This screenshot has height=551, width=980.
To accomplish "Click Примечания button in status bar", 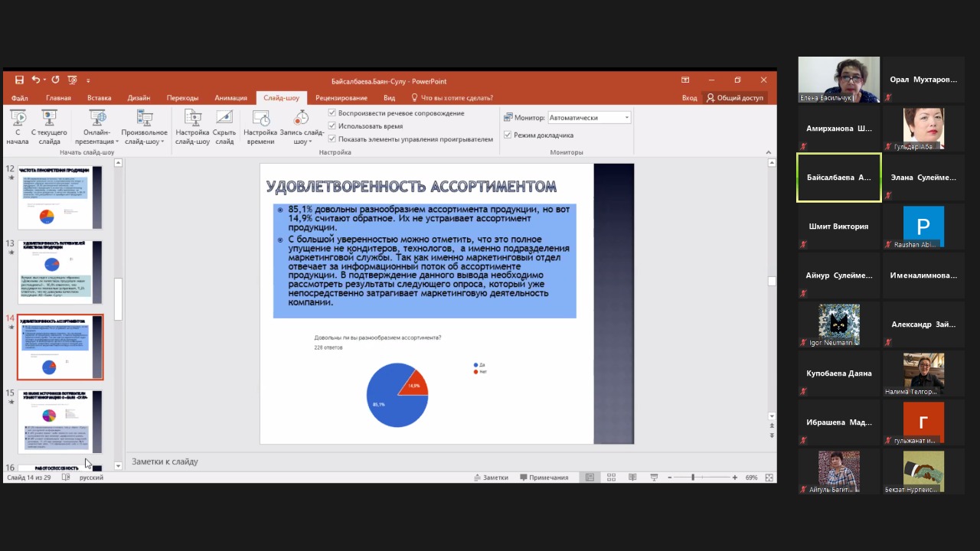I will pyautogui.click(x=544, y=478).
